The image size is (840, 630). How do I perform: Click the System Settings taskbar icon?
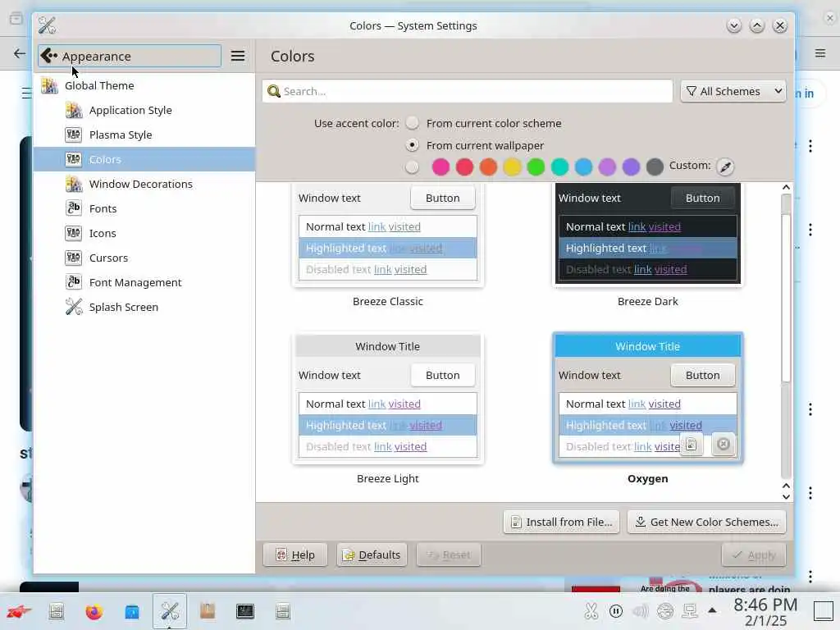pyautogui.click(x=170, y=611)
